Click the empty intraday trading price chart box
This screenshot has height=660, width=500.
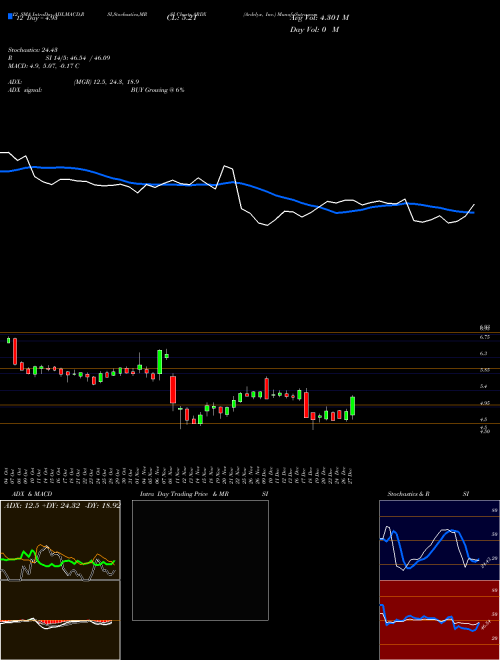pyautogui.click(x=200, y=560)
